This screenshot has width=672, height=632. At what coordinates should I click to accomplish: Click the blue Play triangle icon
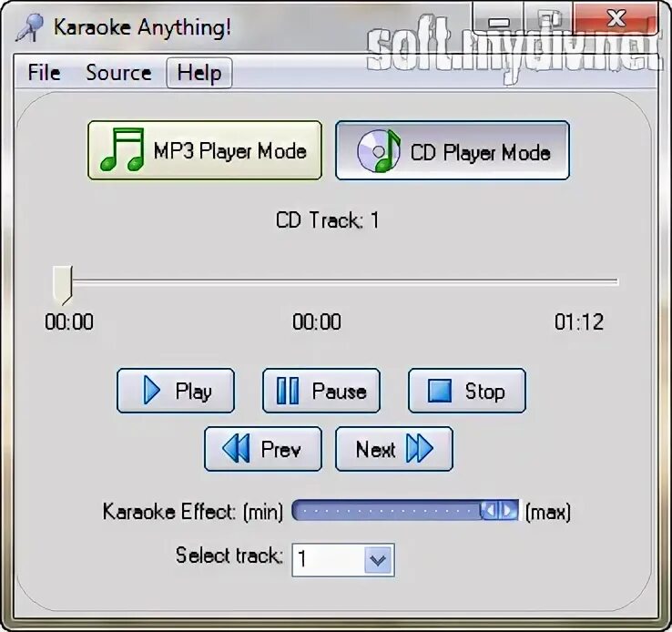tap(151, 391)
